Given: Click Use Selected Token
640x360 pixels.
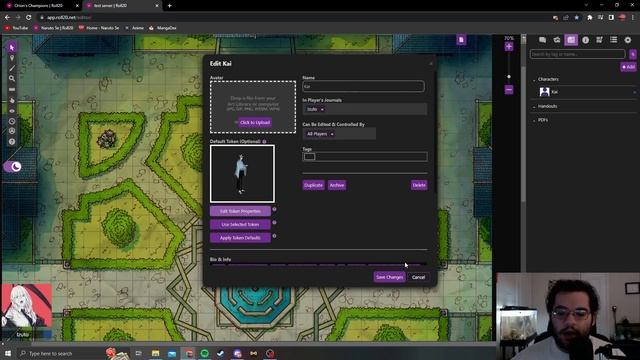Looking at the screenshot, I should point(240,224).
